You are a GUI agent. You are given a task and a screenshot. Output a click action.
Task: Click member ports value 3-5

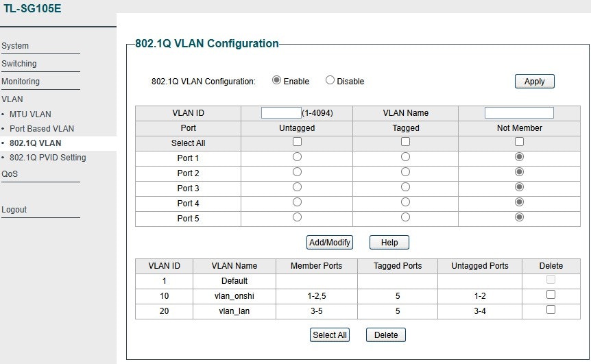pyautogui.click(x=317, y=311)
